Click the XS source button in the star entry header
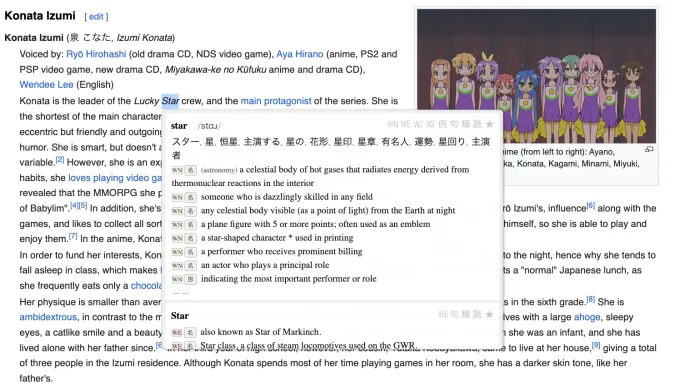Viewport: 675px width, 388px height. 430,124
